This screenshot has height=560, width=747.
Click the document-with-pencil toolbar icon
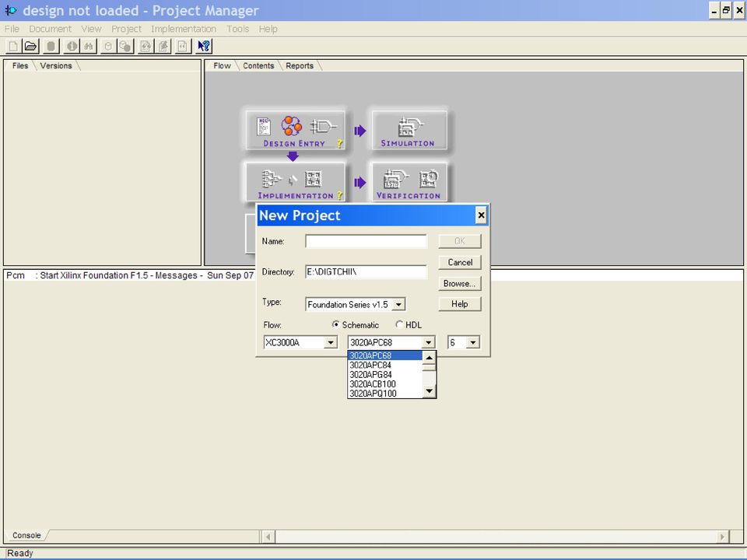[x=146, y=46]
